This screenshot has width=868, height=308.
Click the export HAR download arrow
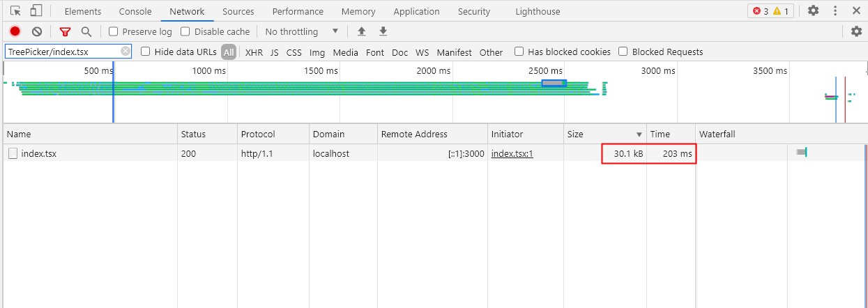[383, 31]
